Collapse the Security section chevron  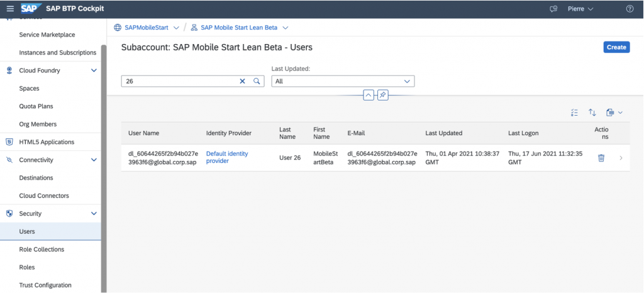pyautogui.click(x=94, y=213)
